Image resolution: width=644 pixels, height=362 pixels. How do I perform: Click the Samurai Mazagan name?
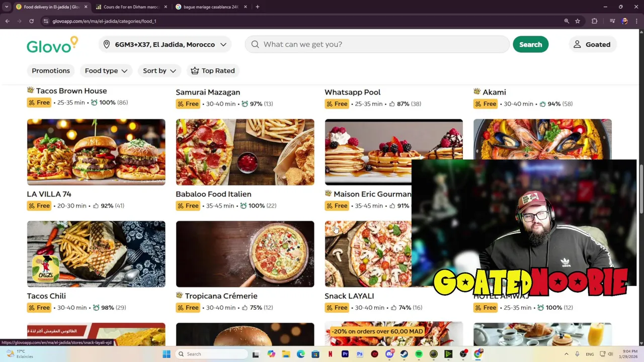[208, 92]
